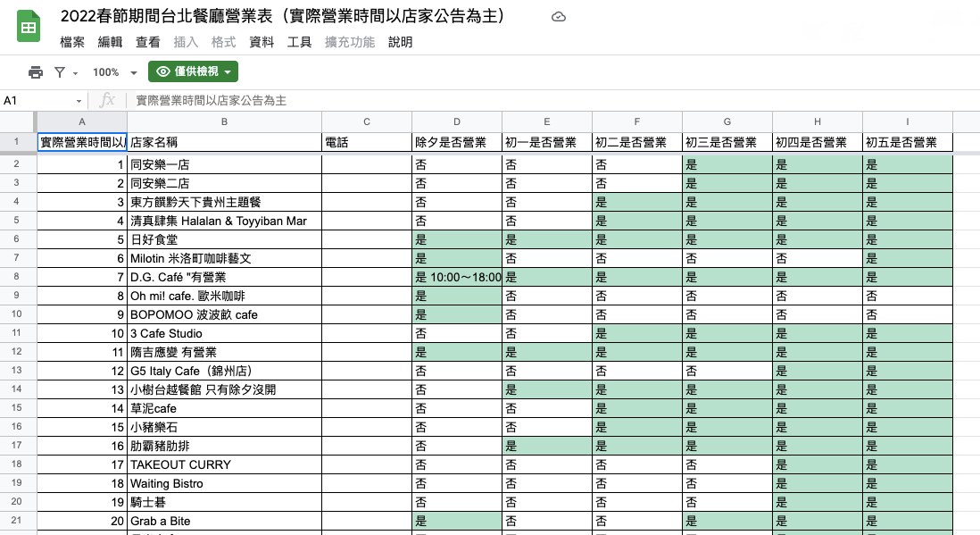This screenshot has height=535, width=980.
Task: Open the filter views dropdown arrow
Action: tap(76, 73)
